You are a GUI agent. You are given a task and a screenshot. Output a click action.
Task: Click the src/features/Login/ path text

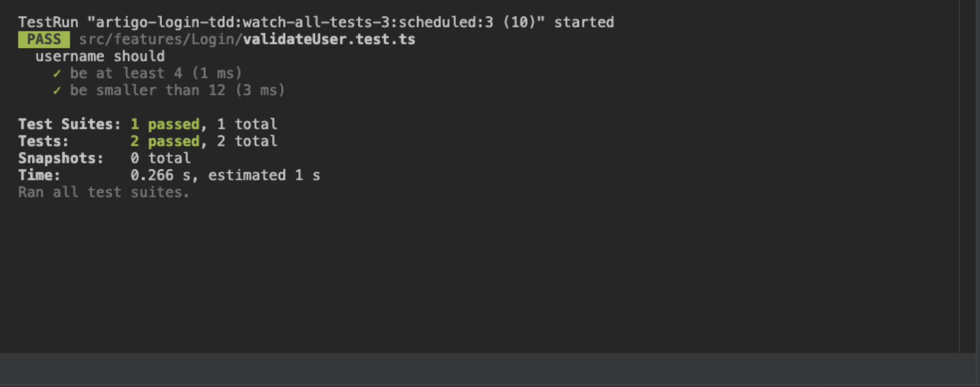pyautogui.click(x=160, y=40)
